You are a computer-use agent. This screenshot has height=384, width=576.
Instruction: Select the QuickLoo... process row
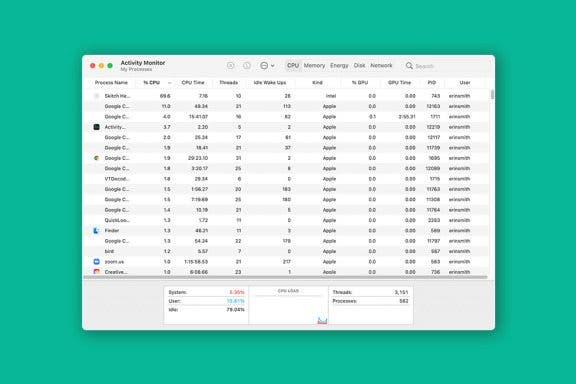286,220
